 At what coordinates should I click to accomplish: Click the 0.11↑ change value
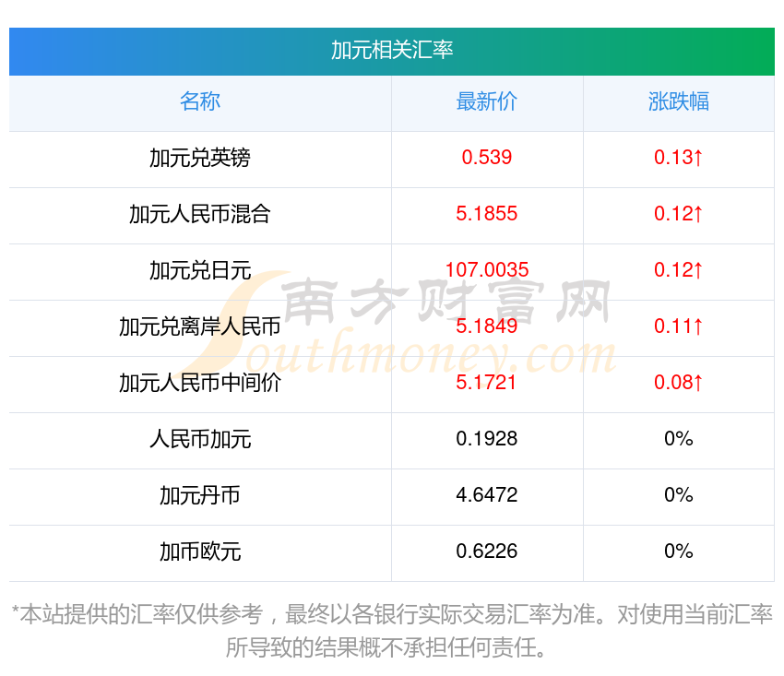679,326
